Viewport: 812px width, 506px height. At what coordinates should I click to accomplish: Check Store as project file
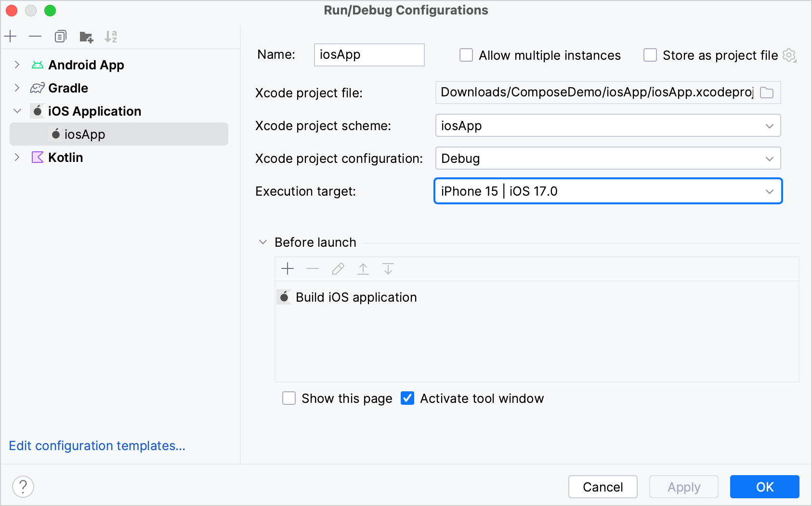tap(650, 55)
